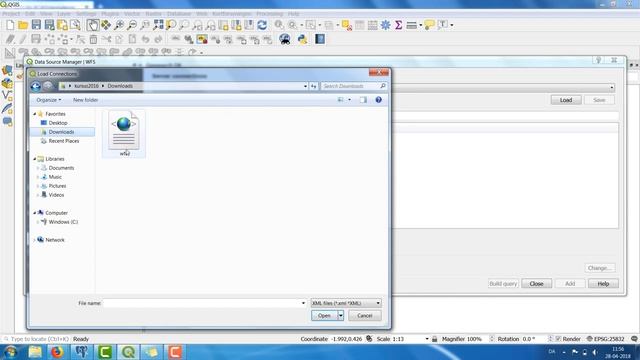Open the messages log icon in status bar
Image resolution: width=640 pixels, height=360 pixels.
point(634,339)
